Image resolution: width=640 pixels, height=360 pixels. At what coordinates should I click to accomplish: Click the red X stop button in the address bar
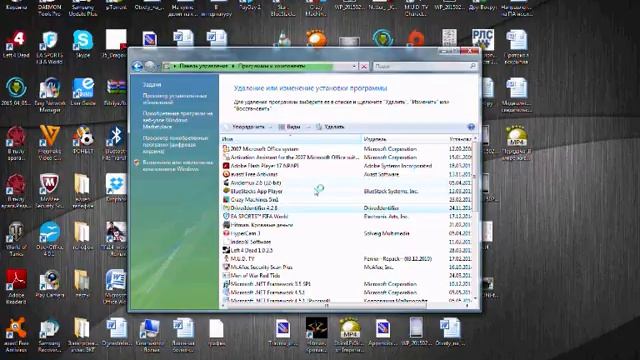364,66
